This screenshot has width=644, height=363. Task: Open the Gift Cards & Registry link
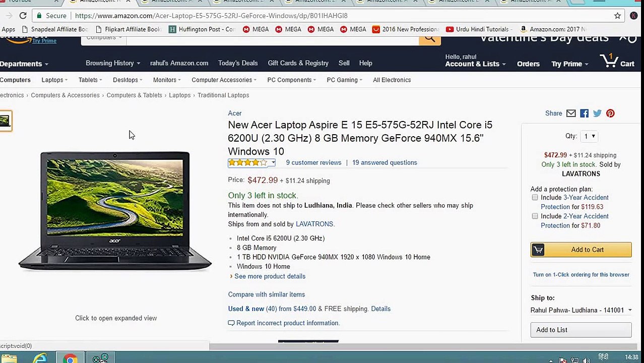298,63
